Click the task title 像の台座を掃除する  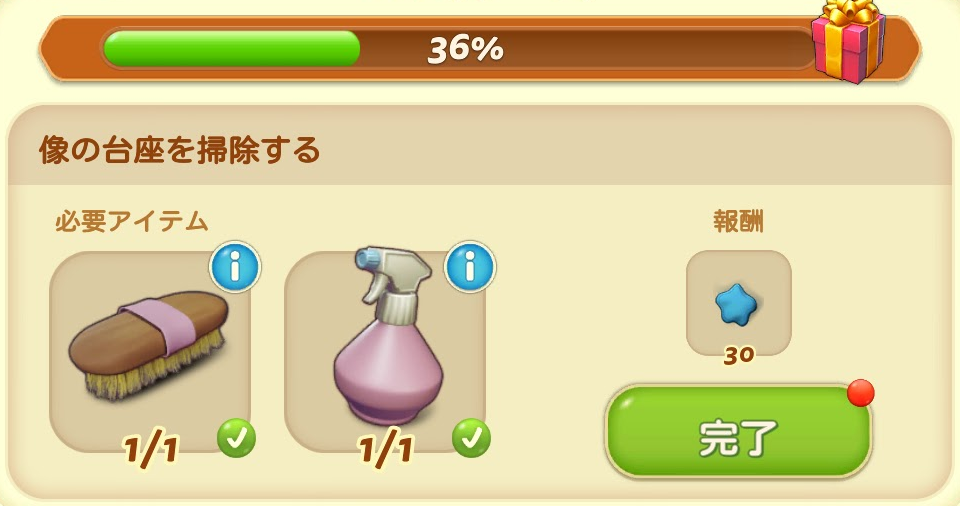pos(179,150)
